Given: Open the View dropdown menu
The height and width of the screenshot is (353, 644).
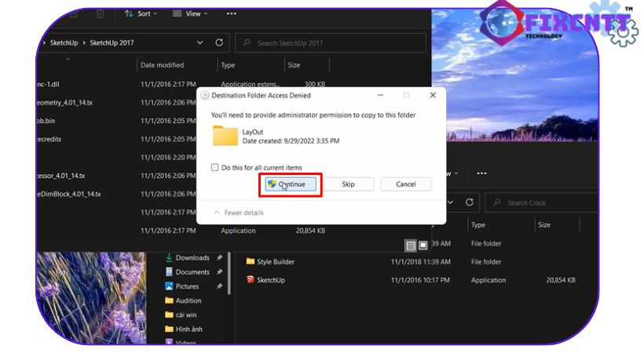Looking at the screenshot, I should (x=189, y=13).
